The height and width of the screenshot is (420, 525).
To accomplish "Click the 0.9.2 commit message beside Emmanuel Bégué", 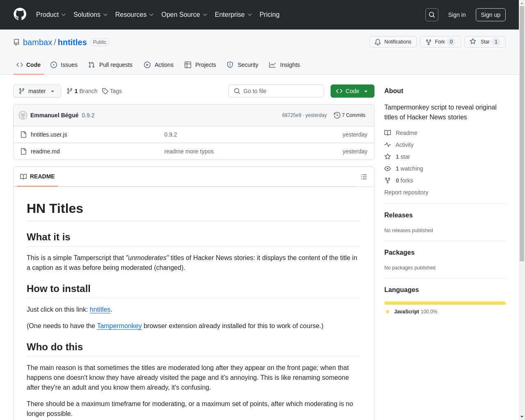I will pos(88,115).
